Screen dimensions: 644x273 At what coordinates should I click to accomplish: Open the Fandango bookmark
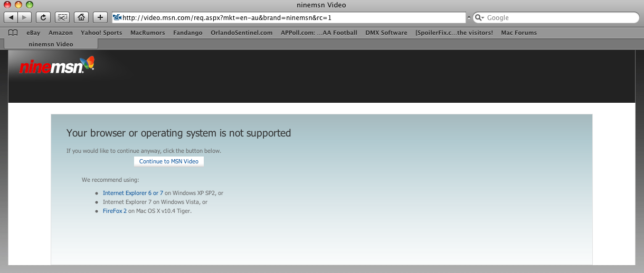pyautogui.click(x=187, y=33)
